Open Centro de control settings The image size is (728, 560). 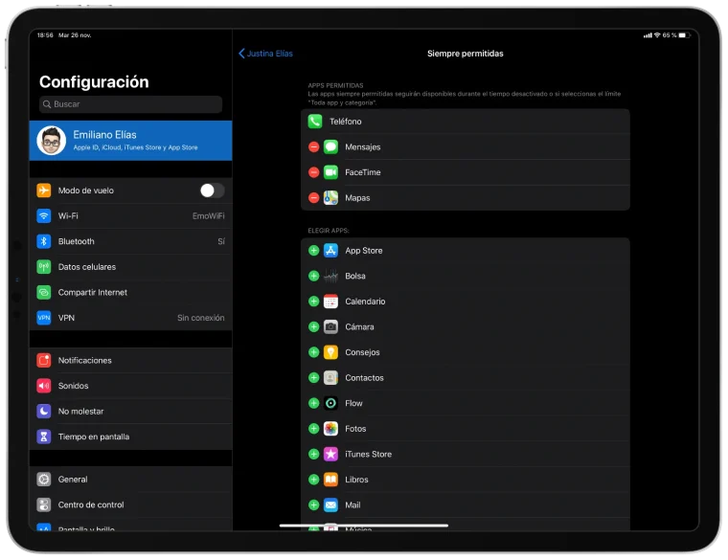(x=130, y=505)
